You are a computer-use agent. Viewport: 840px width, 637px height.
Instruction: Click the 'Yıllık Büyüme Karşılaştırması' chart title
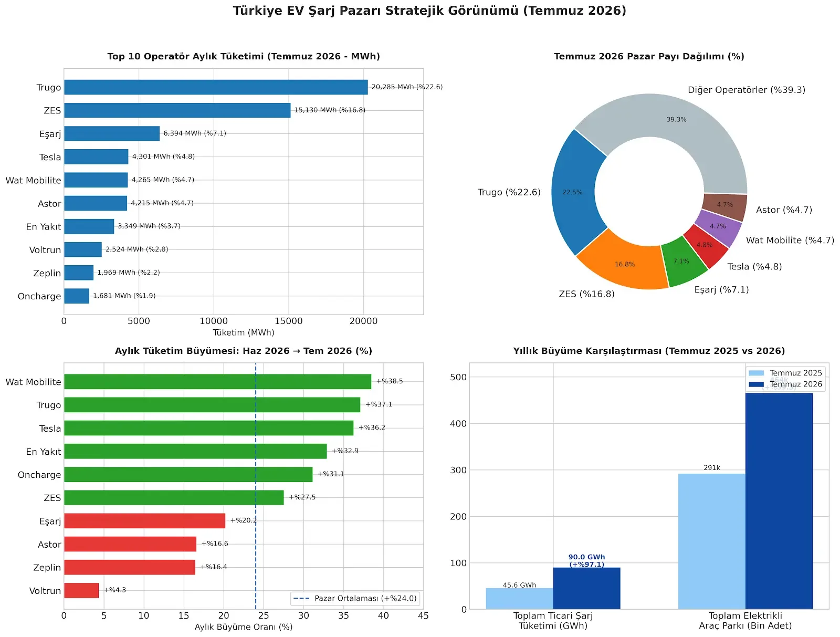(x=649, y=351)
